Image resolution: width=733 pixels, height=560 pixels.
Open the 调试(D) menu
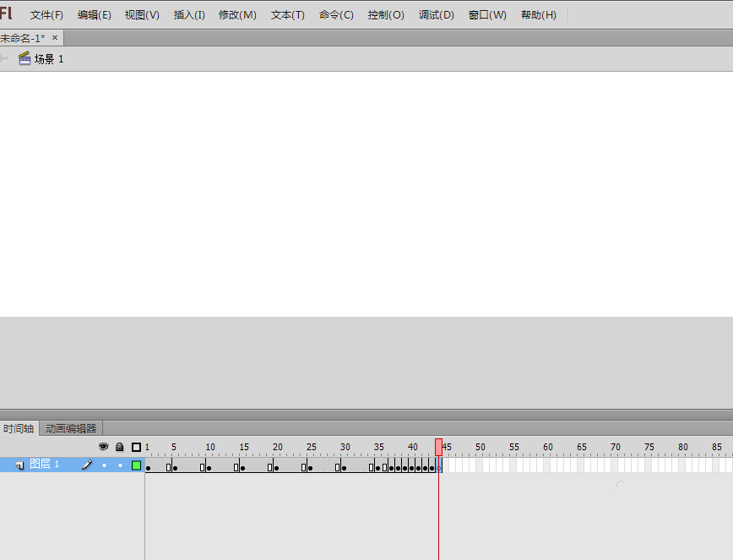click(436, 15)
